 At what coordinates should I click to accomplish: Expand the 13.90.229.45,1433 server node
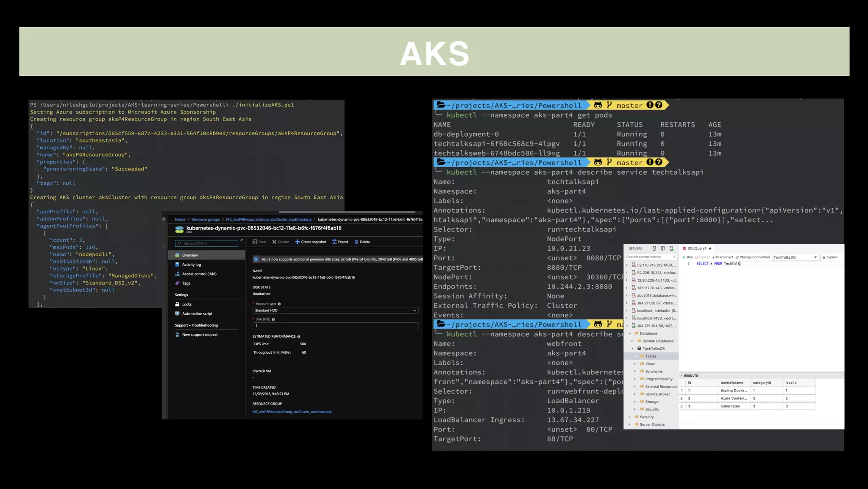627,280
